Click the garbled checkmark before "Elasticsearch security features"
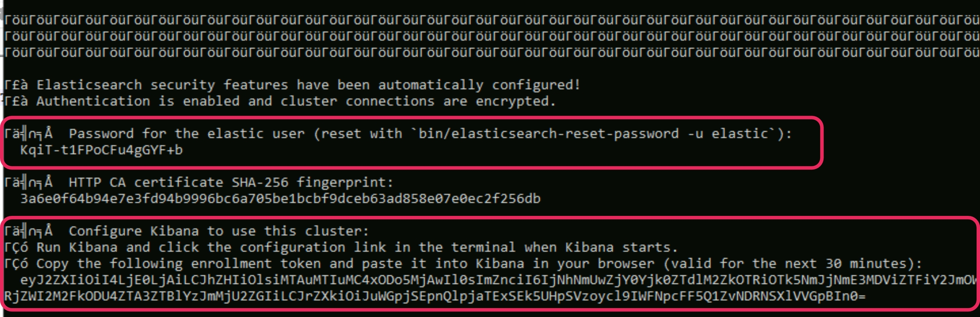980x317 pixels. (x=16, y=85)
